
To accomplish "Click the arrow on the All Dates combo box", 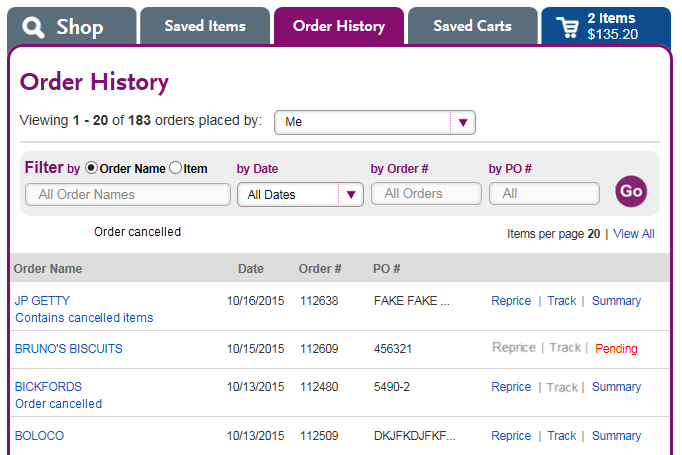I will click(351, 195).
